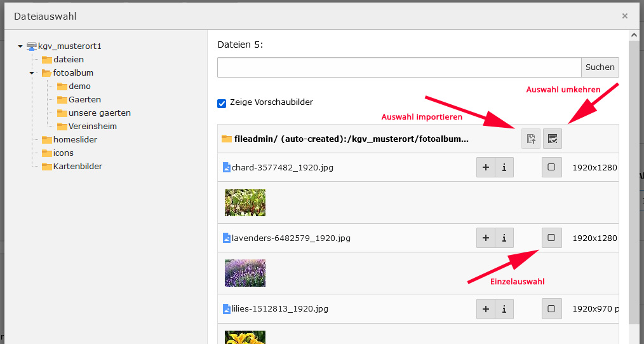Screen dimensions: 644x344
Task: Click the homeslider folder icon
Action: (47, 140)
